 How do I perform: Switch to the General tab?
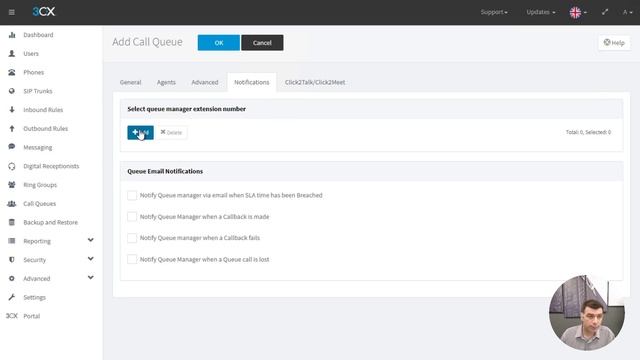(130, 82)
